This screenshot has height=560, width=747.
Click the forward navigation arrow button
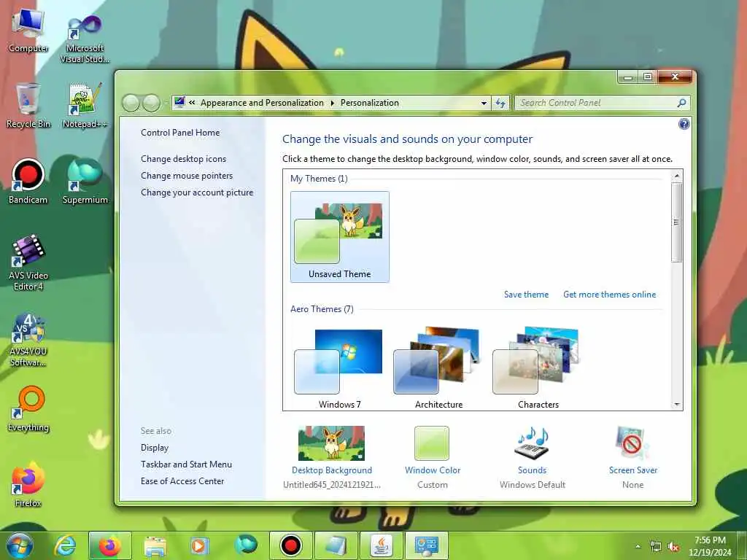pyautogui.click(x=152, y=103)
